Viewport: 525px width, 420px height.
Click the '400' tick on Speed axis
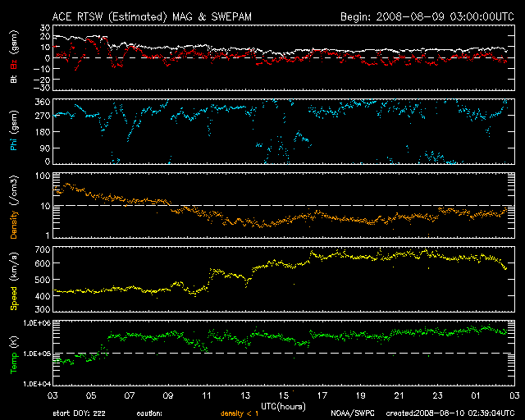[43, 296]
